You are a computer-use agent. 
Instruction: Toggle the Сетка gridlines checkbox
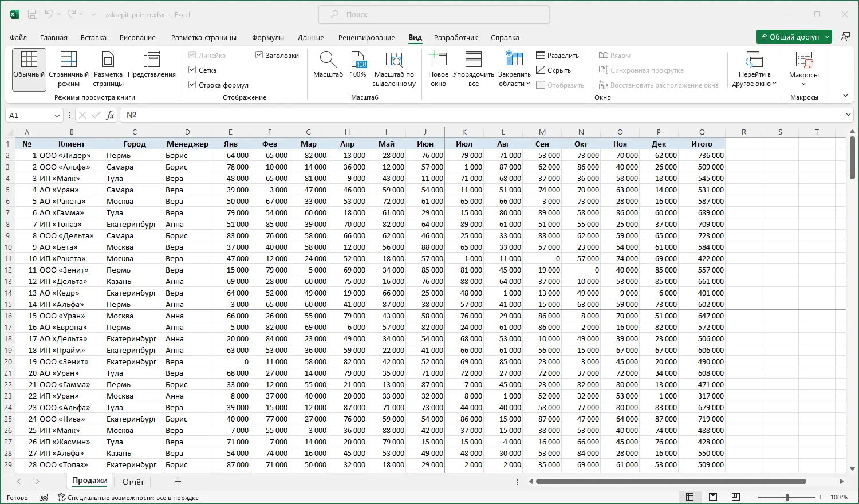click(x=203, y=70)
